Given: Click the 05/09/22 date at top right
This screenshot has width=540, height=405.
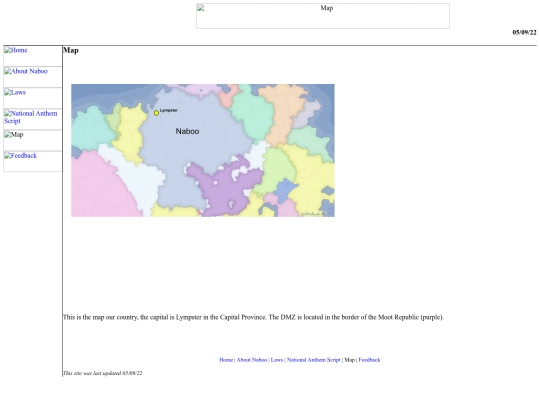Looking at the screenshot, I should 525,32.
